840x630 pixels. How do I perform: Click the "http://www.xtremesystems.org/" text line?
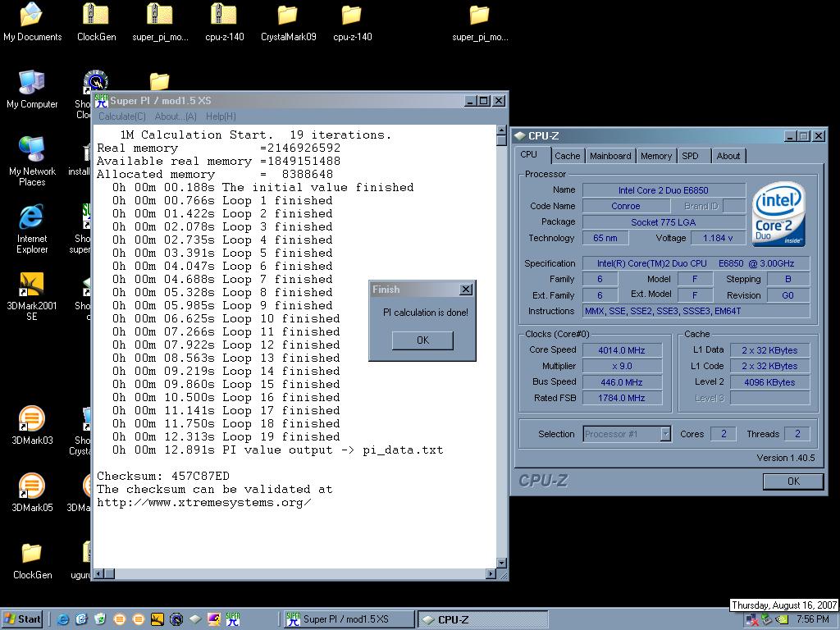click(203, 503)
